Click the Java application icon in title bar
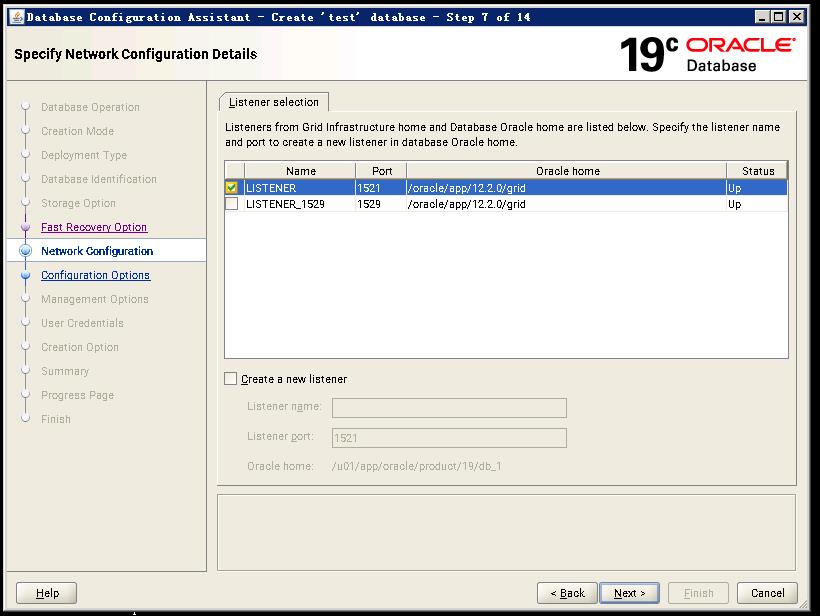 pyautogui.click(x=17, y=17)
